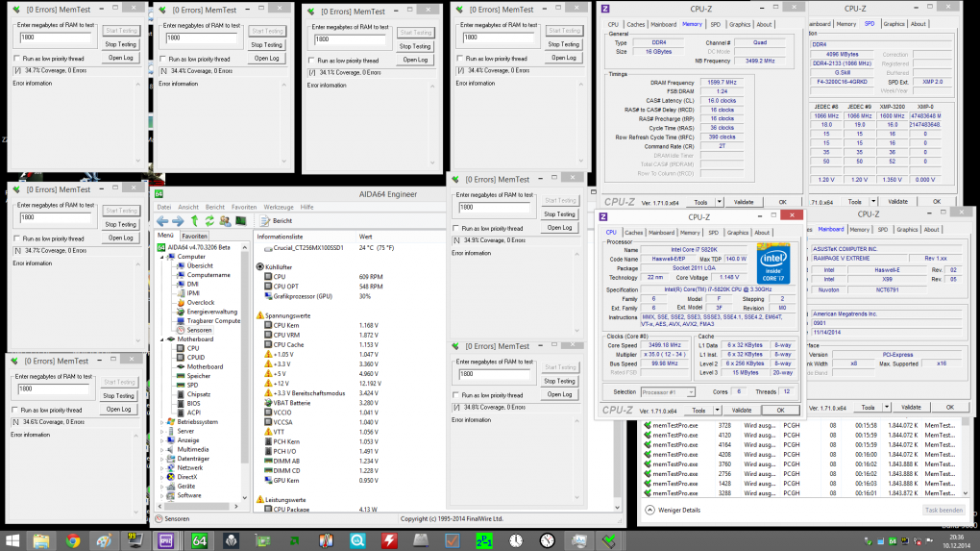
Task: Enable low priority thread in MemTest 34.8% window
Action: [x=455, y=395]
